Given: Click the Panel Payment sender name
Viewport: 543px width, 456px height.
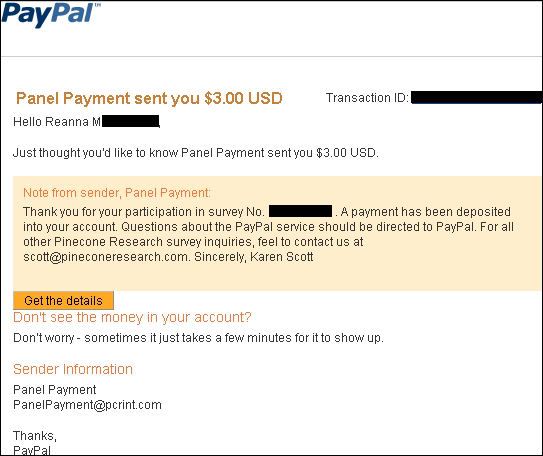Looking at the screenshot, I should 54,390.
